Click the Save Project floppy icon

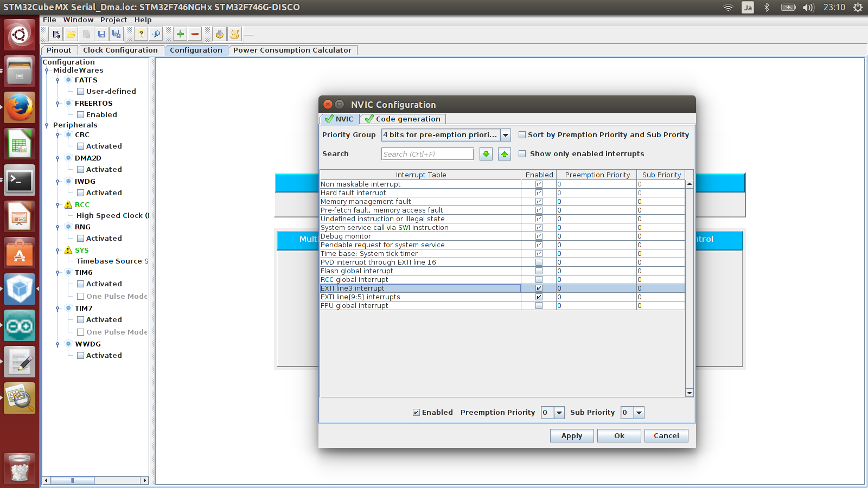101,34
